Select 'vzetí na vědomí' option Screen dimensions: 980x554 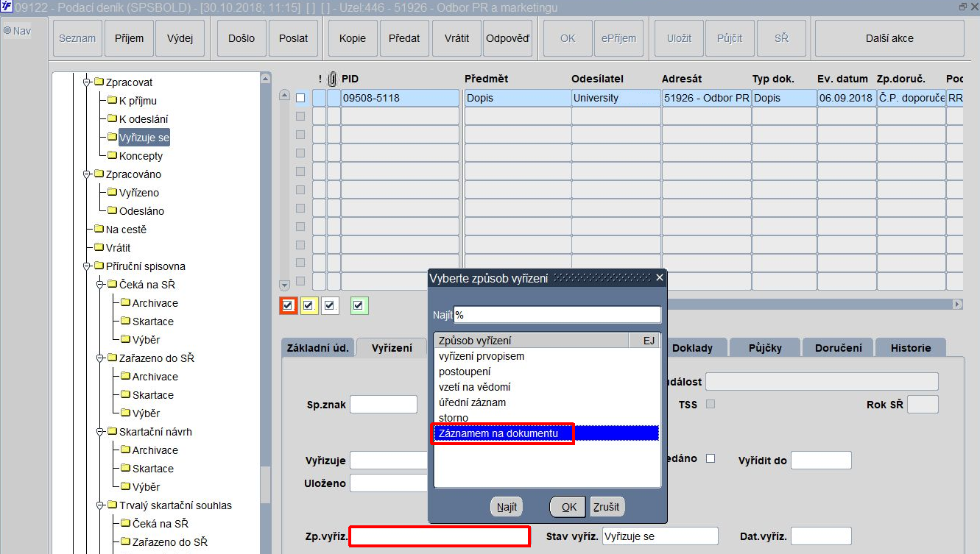(546, 387)
